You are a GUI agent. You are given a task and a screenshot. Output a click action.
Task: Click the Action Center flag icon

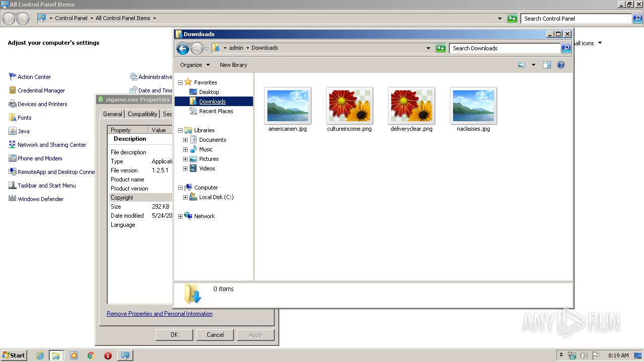(x=13, y=76)
